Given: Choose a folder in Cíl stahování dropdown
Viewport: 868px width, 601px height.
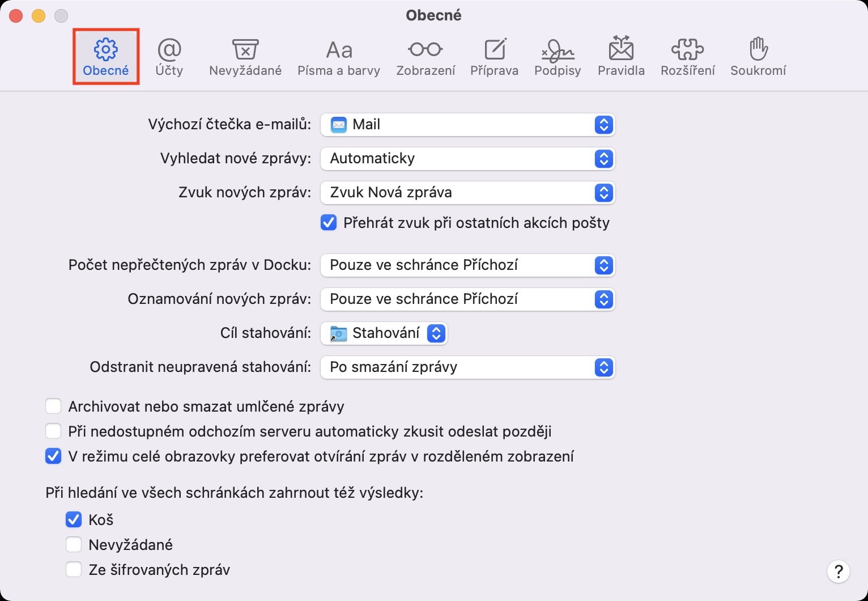Looking at the screenshot, I should [384, 333].
